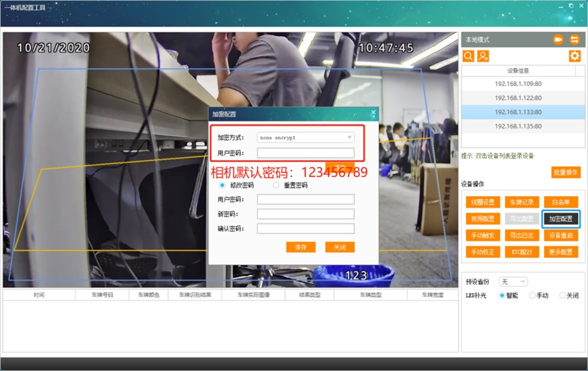Select the 修改密码 radio button
Screen dimensions: 588x371
click(222, 185)
